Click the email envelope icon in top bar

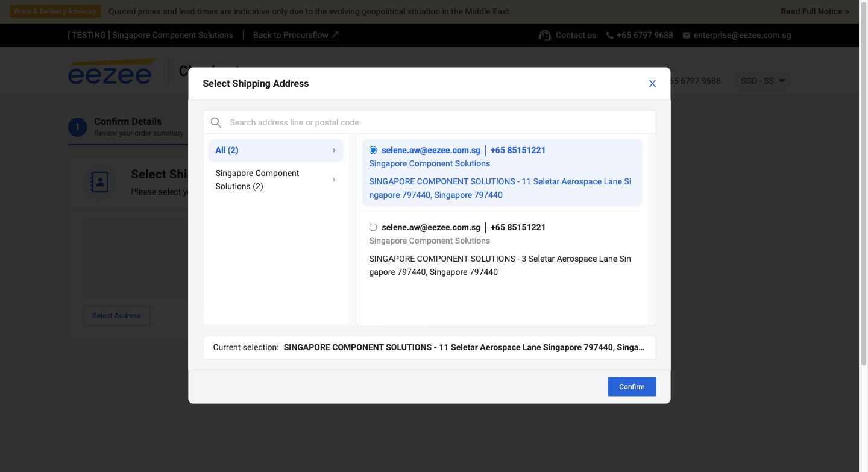point(687,35)
